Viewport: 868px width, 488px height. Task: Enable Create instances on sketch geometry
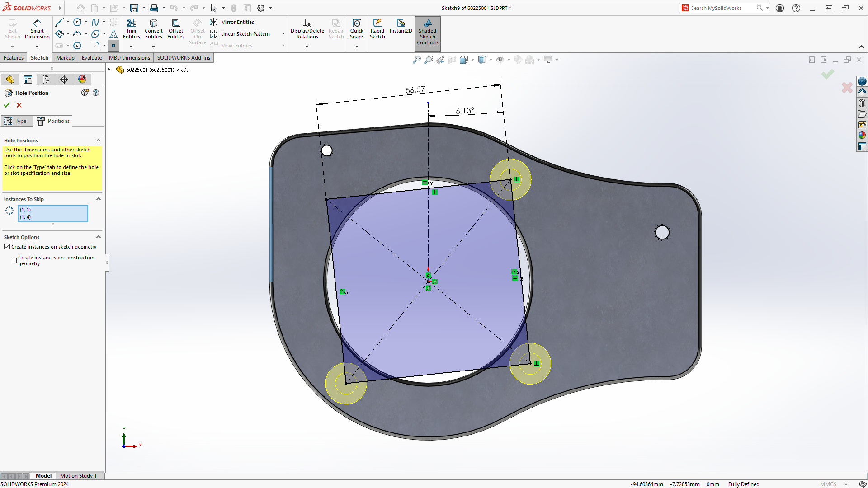[7, 246]
